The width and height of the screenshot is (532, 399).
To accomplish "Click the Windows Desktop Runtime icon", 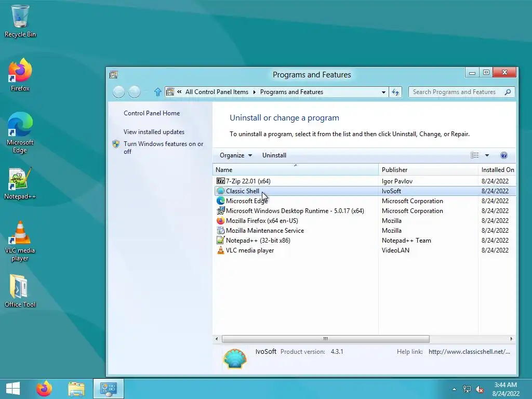I will 220,210.
